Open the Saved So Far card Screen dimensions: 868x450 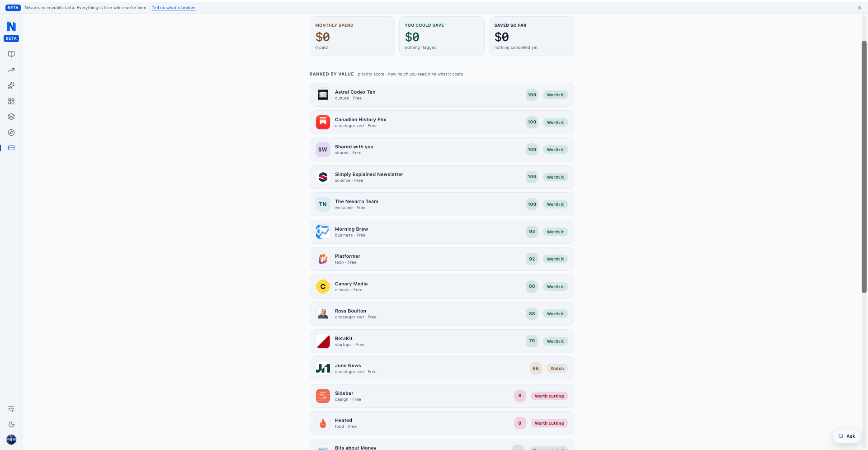click(x=531, y=36)
